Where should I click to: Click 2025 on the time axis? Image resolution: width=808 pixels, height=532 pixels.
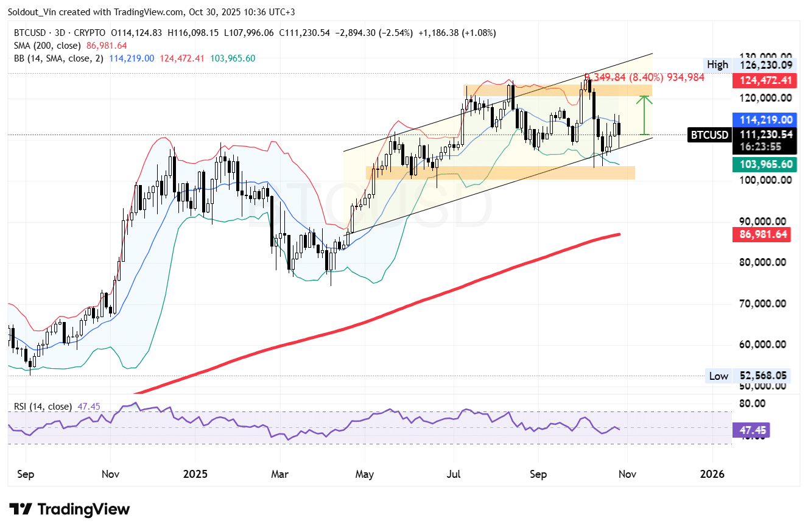[x=195, y=474]
